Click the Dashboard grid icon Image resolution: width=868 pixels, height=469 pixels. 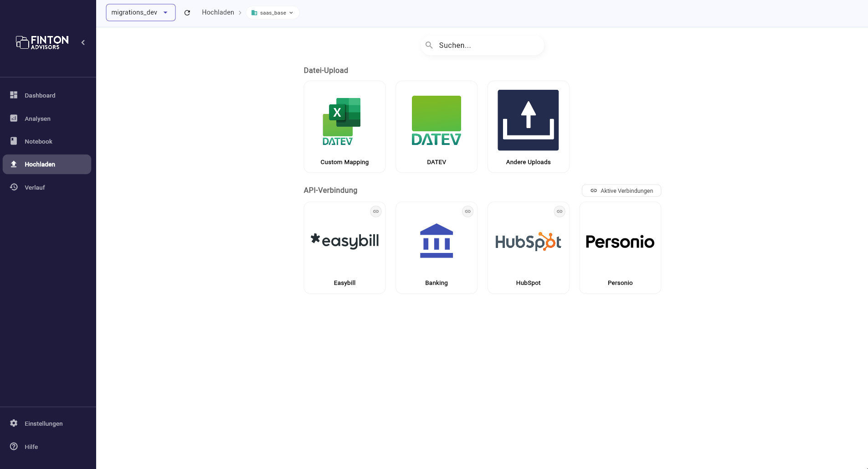click(x=14, y=95)
